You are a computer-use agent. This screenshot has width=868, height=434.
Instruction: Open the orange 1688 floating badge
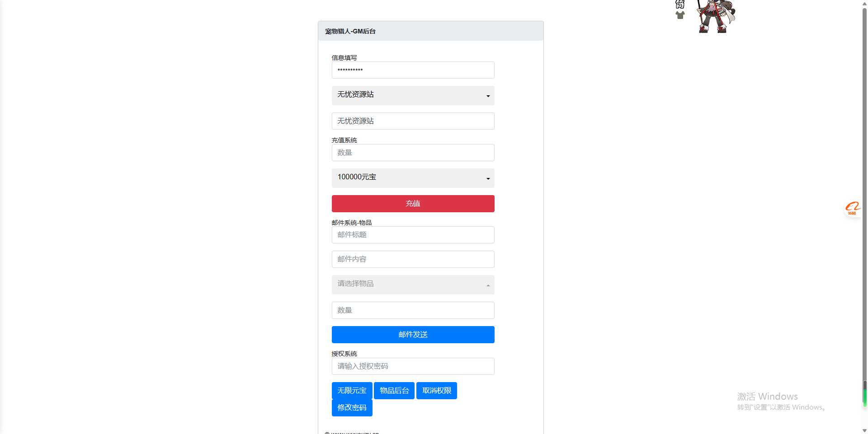tap(852, 208)
